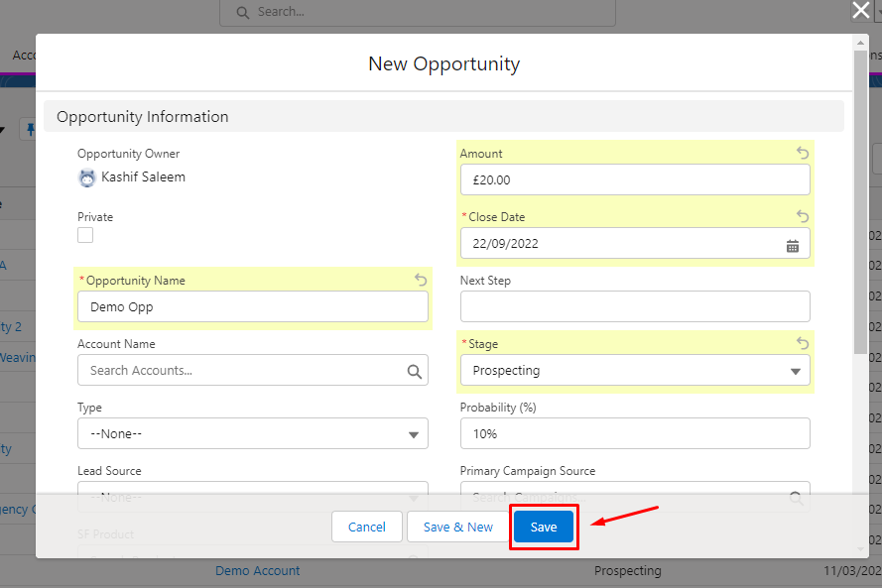Click the undo icon next to Close Date
The width and height of the screenshot is (882, 588).
click(803, 216)
